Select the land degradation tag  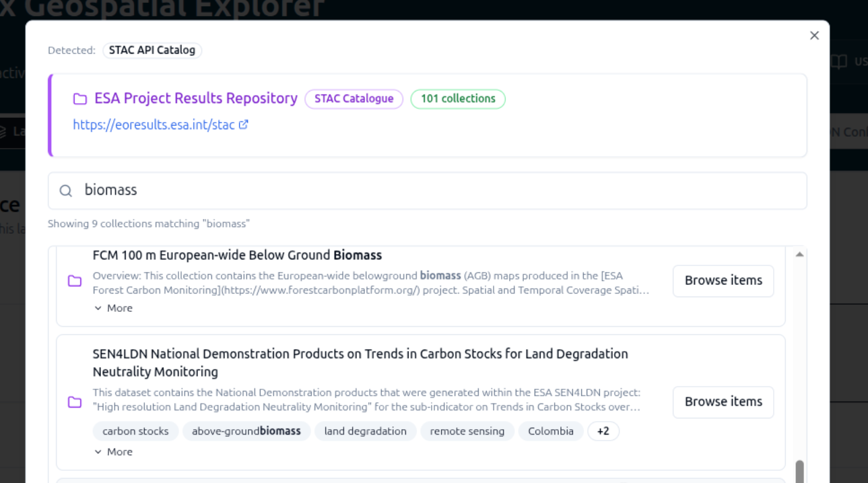[366, 431]
